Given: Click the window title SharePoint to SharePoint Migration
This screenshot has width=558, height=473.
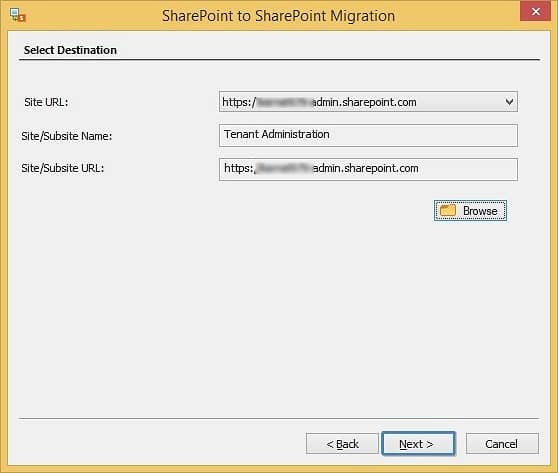Looking at the screenshot, I should (x=278, y=16).
